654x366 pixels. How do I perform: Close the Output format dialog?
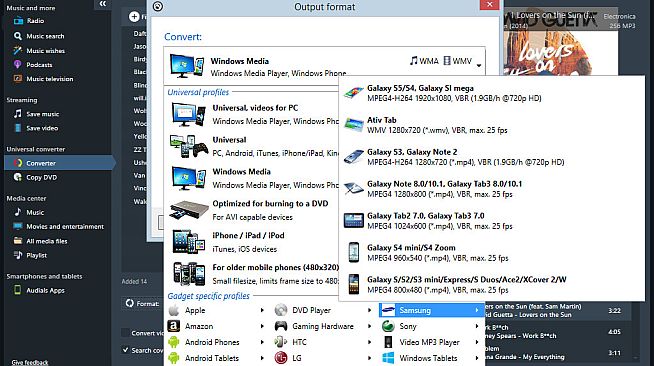[x=489, y=4]
